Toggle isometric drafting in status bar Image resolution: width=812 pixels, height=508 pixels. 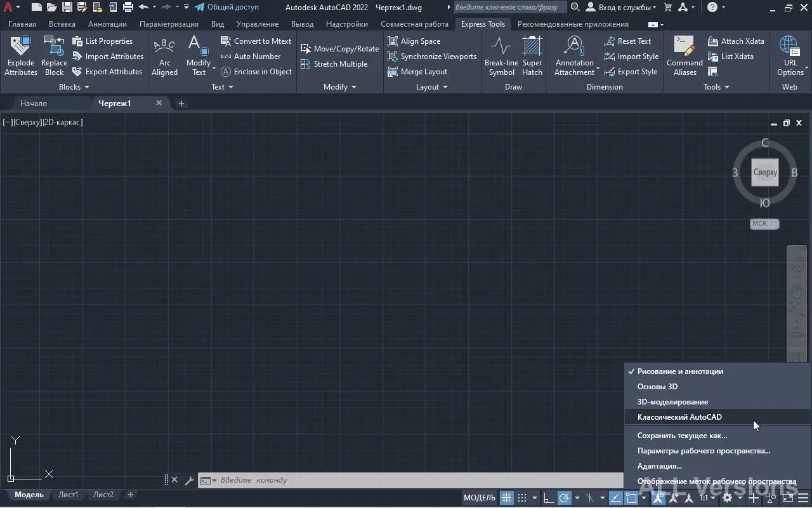coord(590,498)
